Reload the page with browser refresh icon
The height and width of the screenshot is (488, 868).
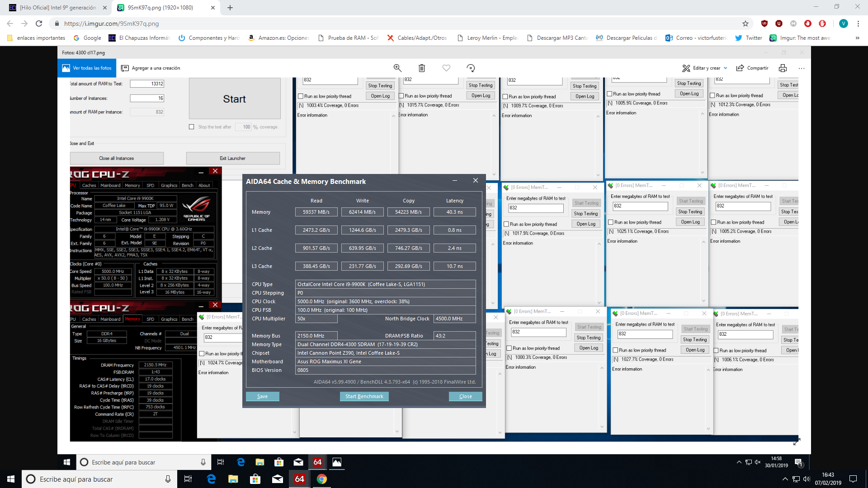[x=39, y=23]
